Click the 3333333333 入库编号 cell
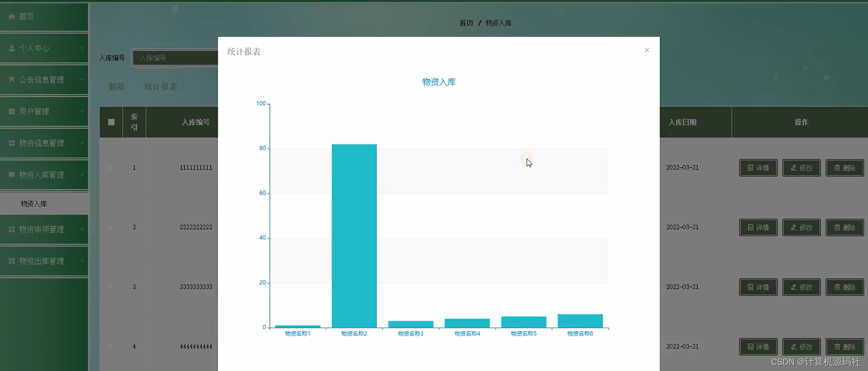This screenshot has width=868, height=371. pos(196,287)
